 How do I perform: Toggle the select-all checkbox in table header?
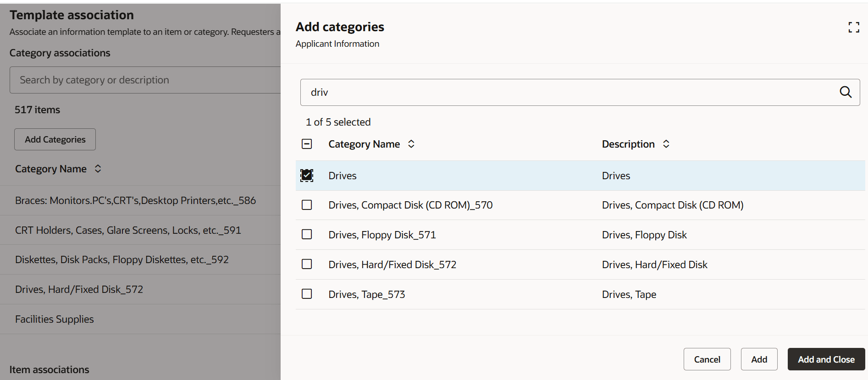coord(307,144)
